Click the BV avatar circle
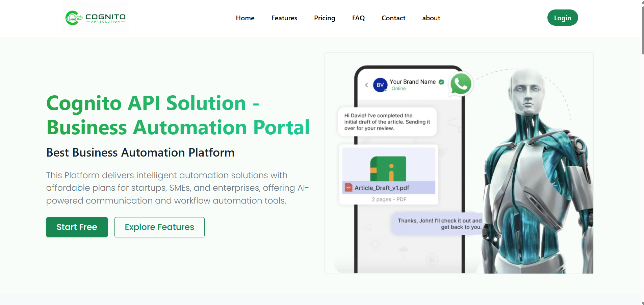Screen dimensions: 644x305 [x=380, y=85]
